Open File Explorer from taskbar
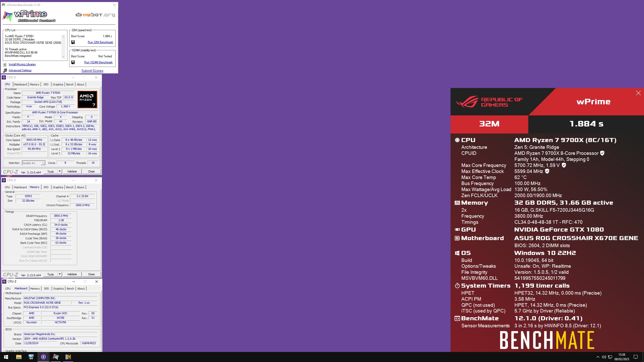This screenshot has height=362, width=644. 19,357
